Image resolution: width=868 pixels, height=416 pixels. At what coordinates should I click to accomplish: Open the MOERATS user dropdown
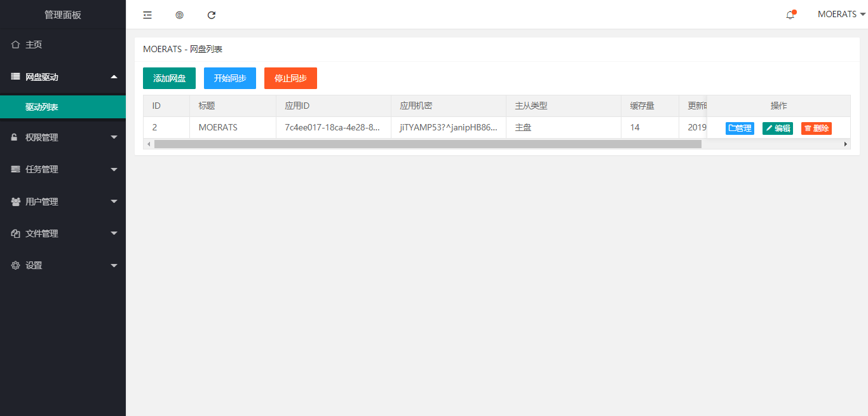[x=841, y=14]
